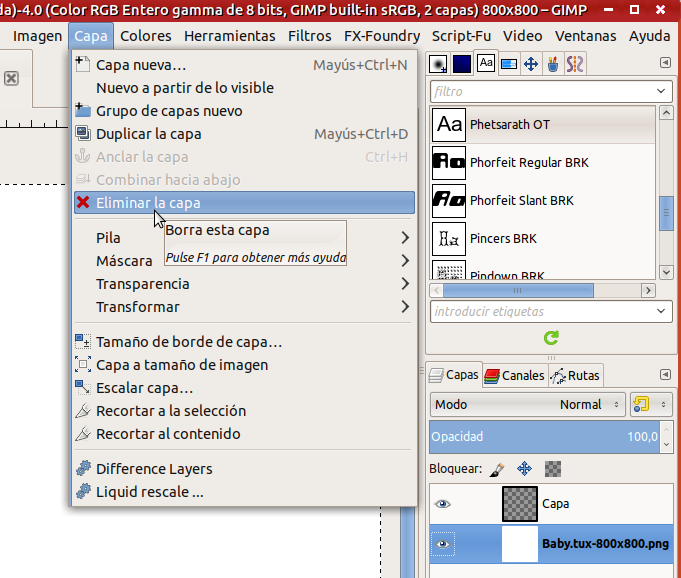This screenshot has height=578, width=681.
Task: Click Pincers BRK font preview icon
Action: (449, 239)
